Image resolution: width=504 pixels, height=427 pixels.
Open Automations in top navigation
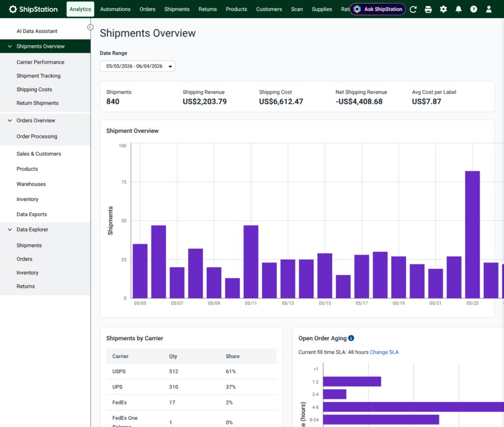[115, 9]
